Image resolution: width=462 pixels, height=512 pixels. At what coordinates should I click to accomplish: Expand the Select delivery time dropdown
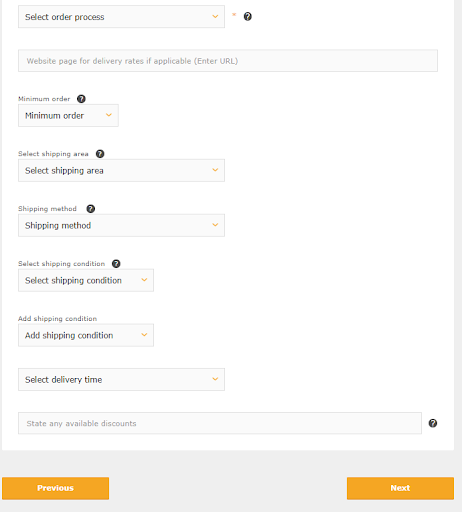(x=121, y=379)
